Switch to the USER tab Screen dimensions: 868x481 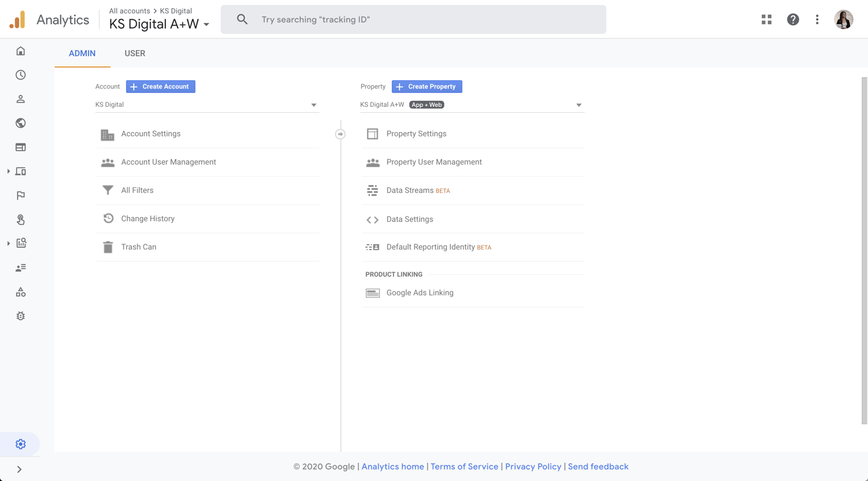134,54
